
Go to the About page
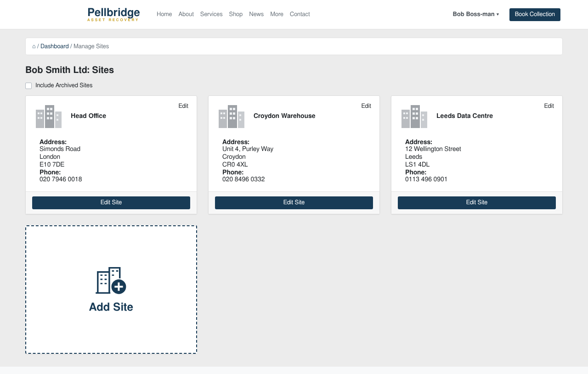click(186, 14)
